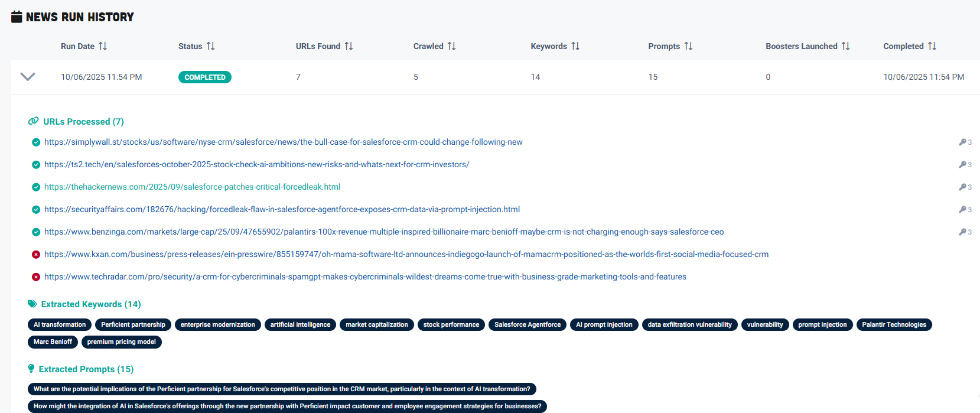Sort by Crawled column arrows
Image resolution: width=980 pixels, height=413 pixels.
point(452,46)
